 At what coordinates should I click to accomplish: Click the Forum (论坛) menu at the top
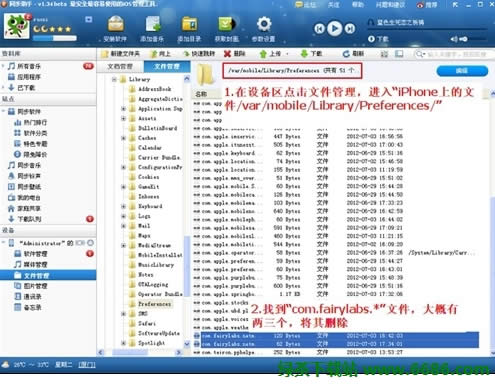[307, 5]
